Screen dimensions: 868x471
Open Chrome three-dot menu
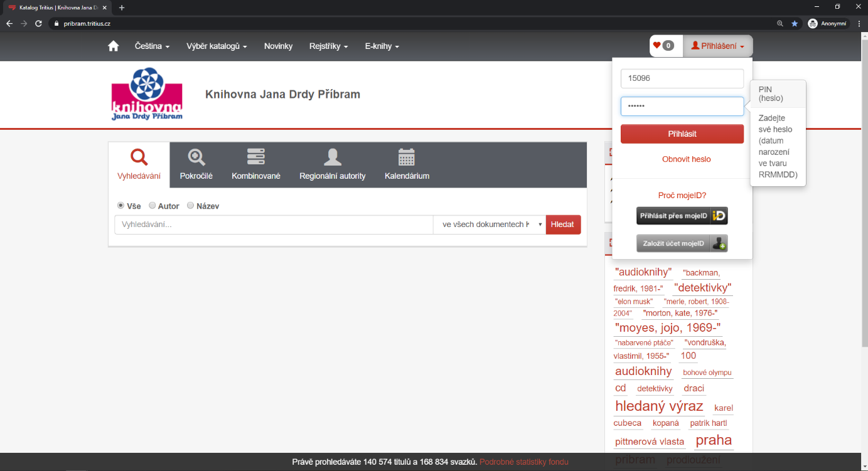pos(859,23)
